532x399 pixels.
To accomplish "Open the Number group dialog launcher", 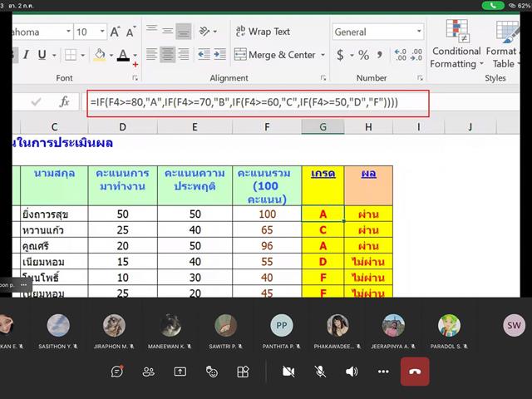I will [420, 78].
